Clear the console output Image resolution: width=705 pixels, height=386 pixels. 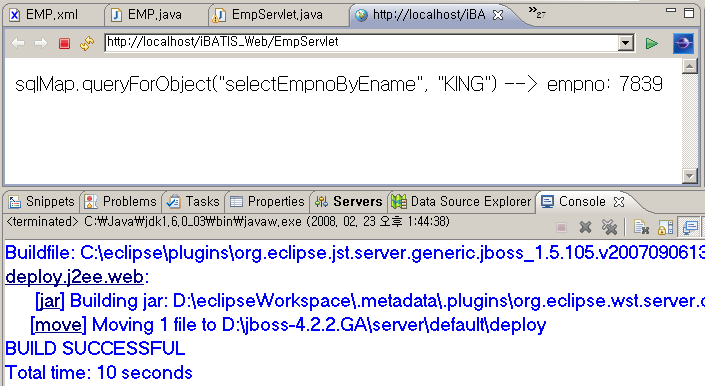(x=641, y=228)
